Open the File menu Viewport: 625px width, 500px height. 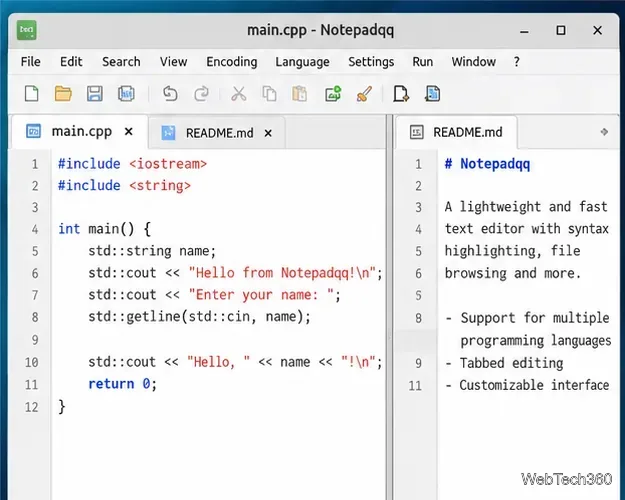click(x=31, y=62)
